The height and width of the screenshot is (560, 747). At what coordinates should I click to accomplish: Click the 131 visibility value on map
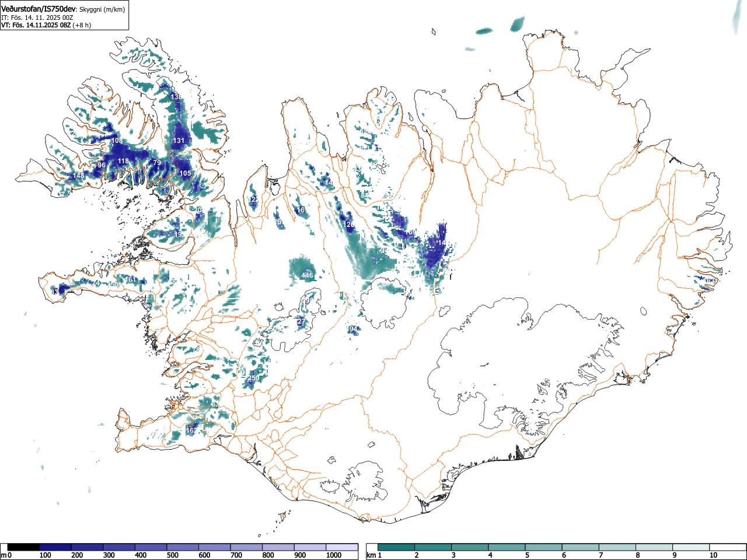(x=179, y=141)
